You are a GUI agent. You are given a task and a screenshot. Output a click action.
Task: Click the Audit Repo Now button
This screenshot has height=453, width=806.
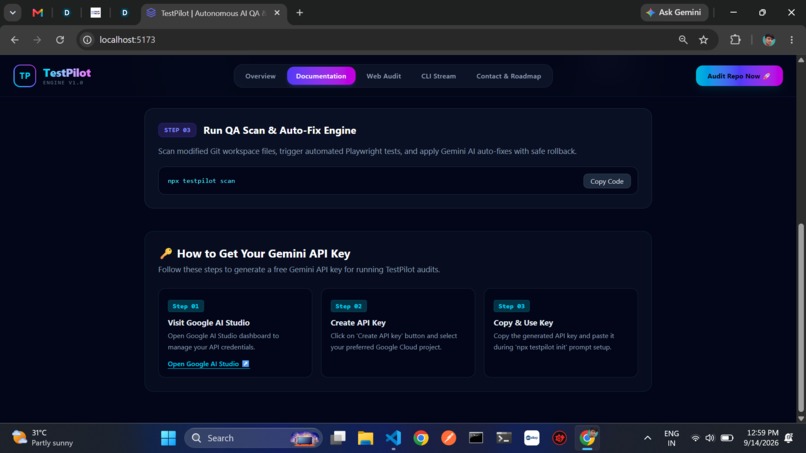point(739,76)
